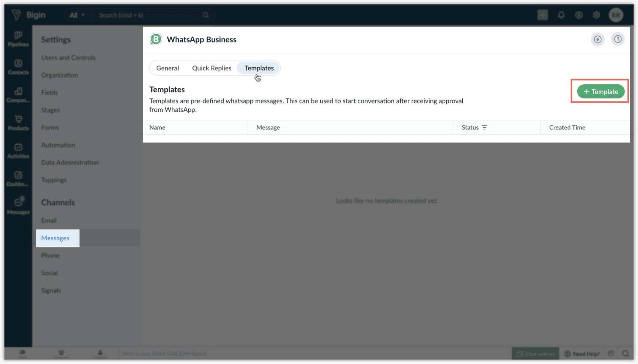This screenshot has width=638, height=364.
Task: Switch to the General tab
Action: [x=168, y=68]
